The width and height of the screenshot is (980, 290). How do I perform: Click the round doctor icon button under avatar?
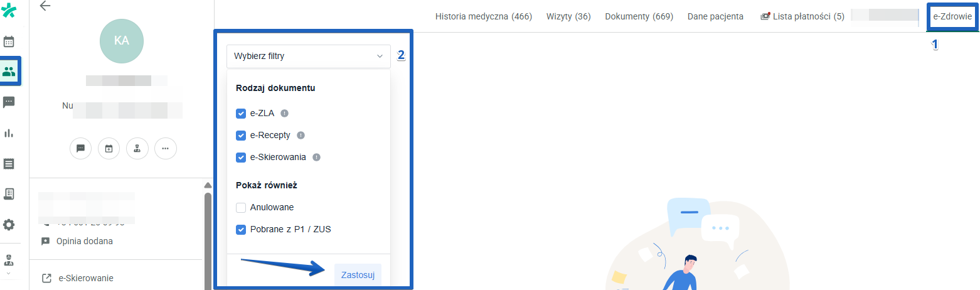(137, 149)
